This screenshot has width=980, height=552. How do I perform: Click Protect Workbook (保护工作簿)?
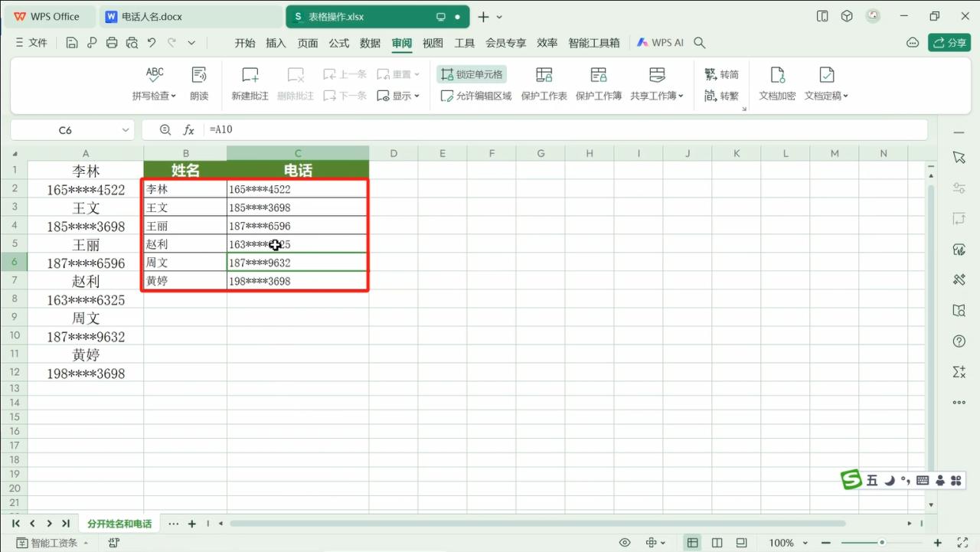[x=599, y=84]
